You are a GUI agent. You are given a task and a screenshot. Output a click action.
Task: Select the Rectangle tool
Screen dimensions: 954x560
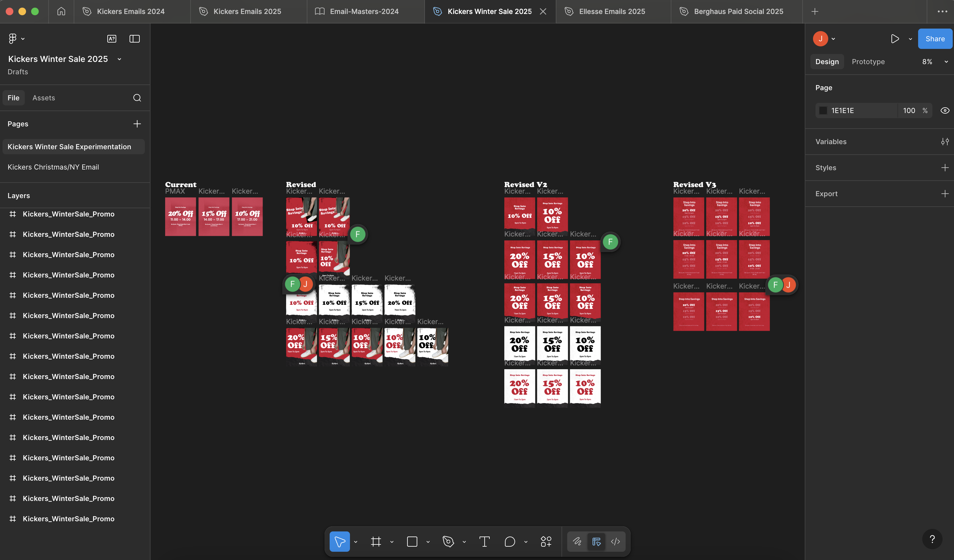pos(412,542)
